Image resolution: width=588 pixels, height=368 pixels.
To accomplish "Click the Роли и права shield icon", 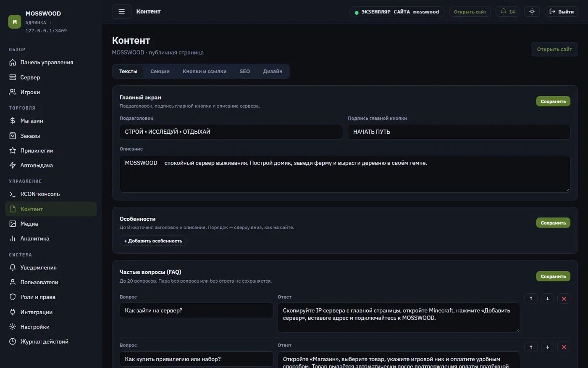I will [13, 297].
